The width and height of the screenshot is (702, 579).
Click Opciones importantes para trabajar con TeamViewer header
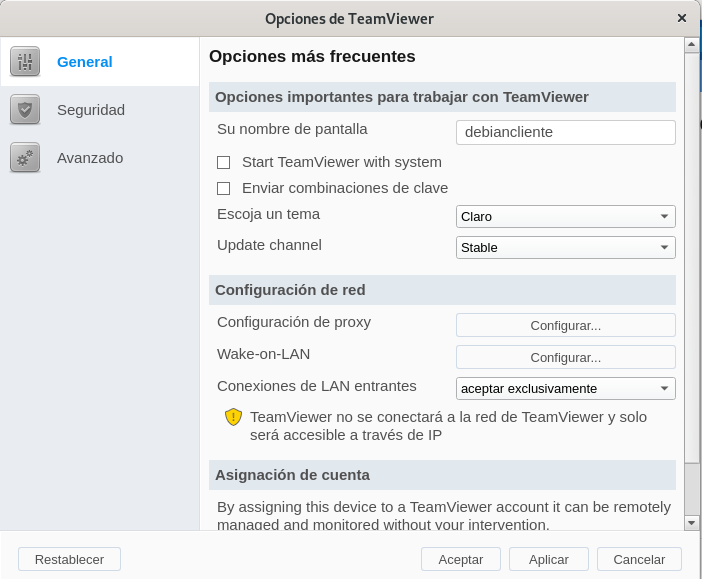pyautogui.click(x=442, y=97)
